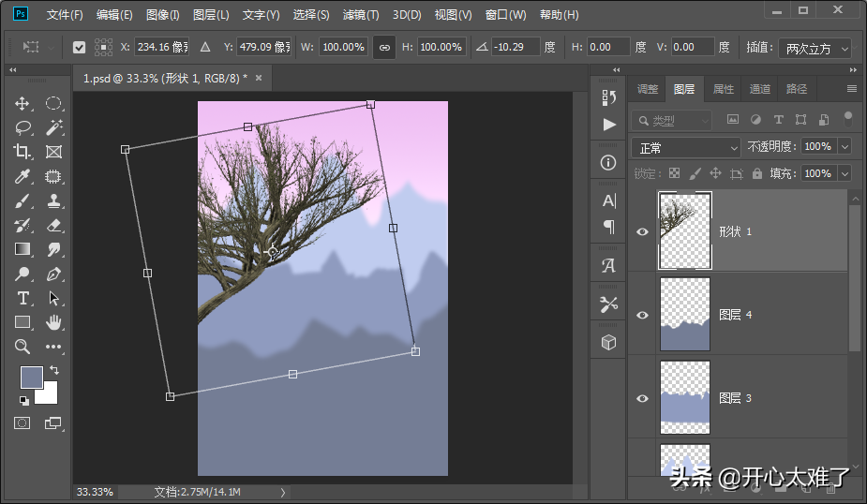
Task: Open the Character panel icon
Action: click(x=609, y=200)
